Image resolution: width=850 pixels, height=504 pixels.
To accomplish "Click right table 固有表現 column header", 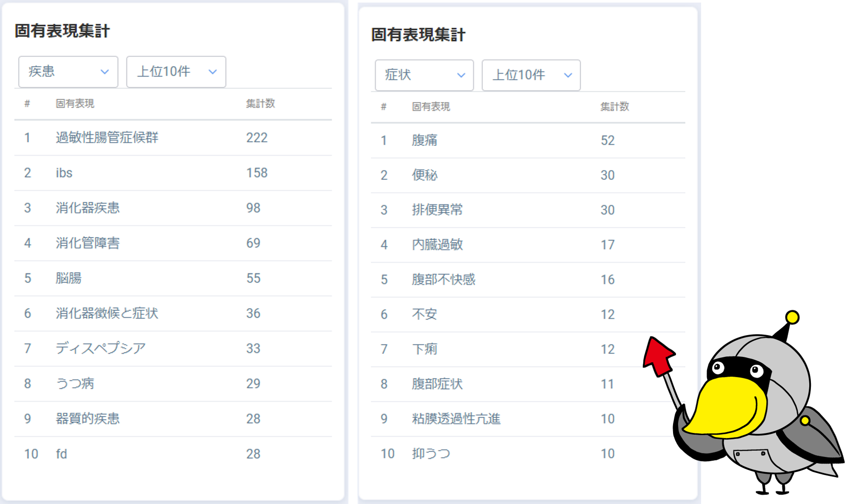I will point(431,107).
